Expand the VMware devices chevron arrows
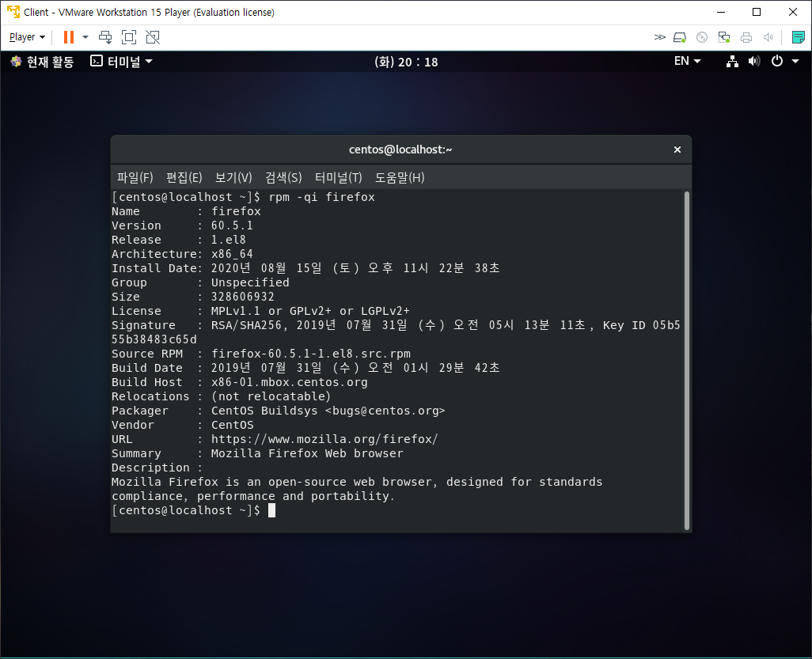This screenshot has width=812, height=659. tap(660, 37)
